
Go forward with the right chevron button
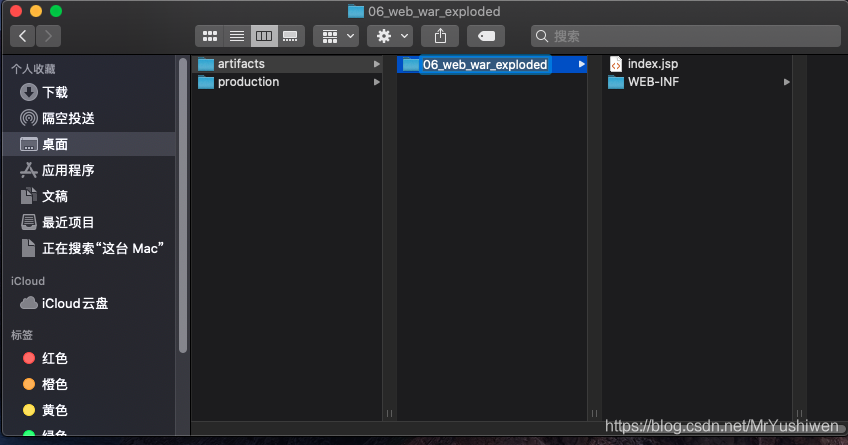tap(48, 36)
